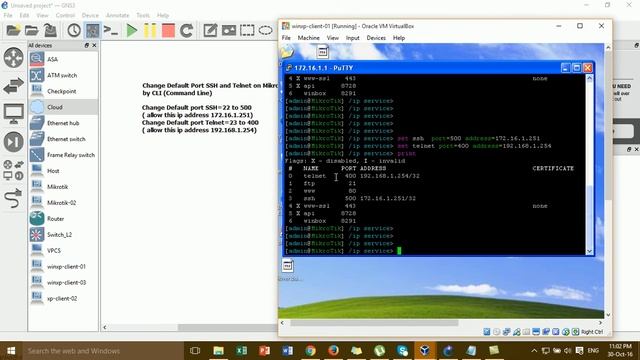
Task: Open the snapshot clock icon in GNS3 toolbar
Action: coord(74,30)
